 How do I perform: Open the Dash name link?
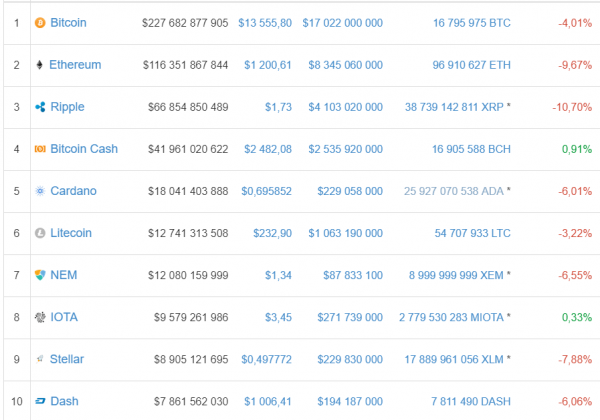tap(65, 401)
